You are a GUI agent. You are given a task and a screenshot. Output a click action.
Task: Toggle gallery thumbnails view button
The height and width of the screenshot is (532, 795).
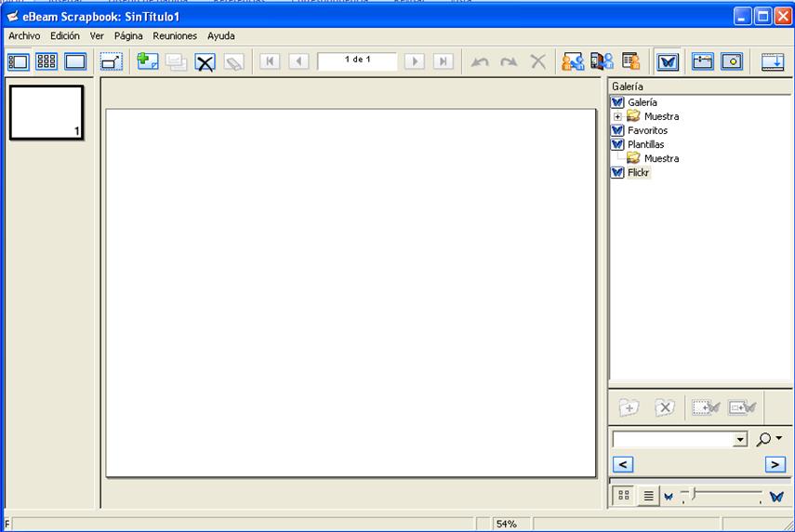coord(624,497)
